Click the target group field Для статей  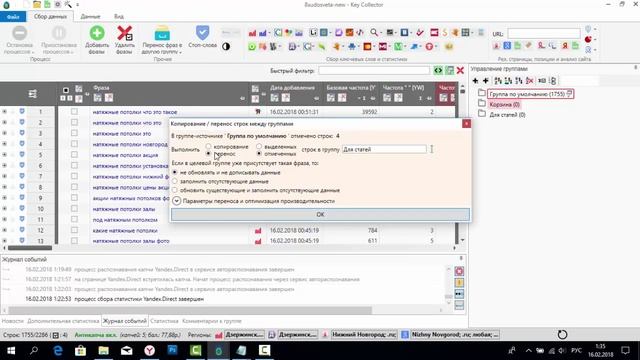[x=384, y=149]
